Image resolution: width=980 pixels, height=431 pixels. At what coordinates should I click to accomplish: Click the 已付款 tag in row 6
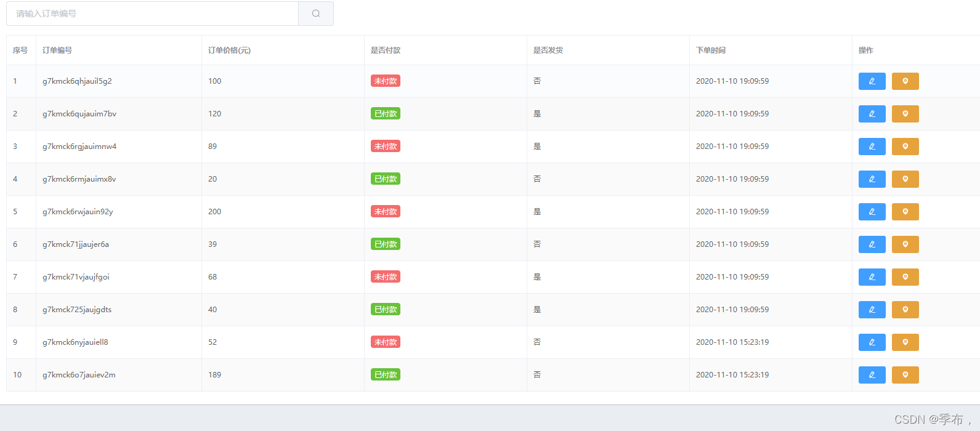point(386,244)
